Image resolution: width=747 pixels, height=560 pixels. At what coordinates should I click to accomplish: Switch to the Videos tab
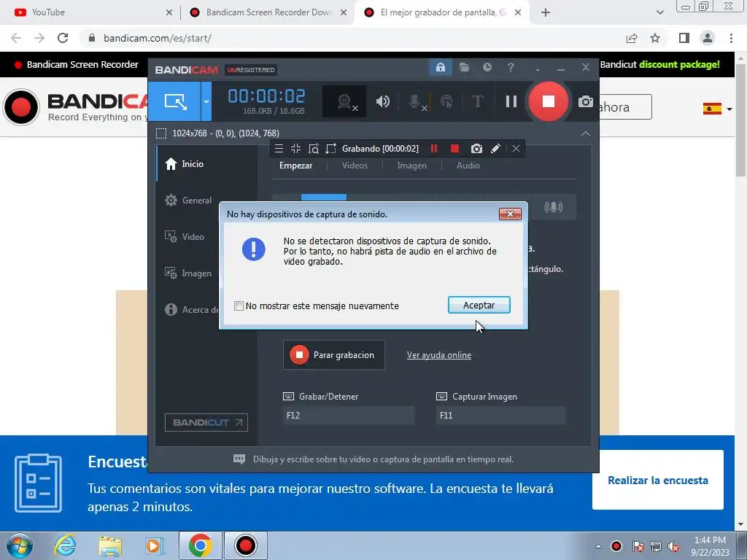[x=355, y=166]
